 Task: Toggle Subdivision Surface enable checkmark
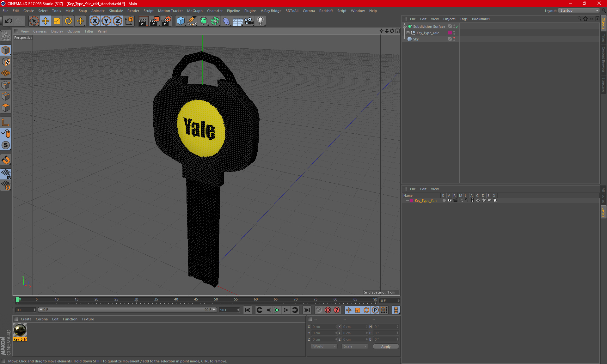pos(457,27)
